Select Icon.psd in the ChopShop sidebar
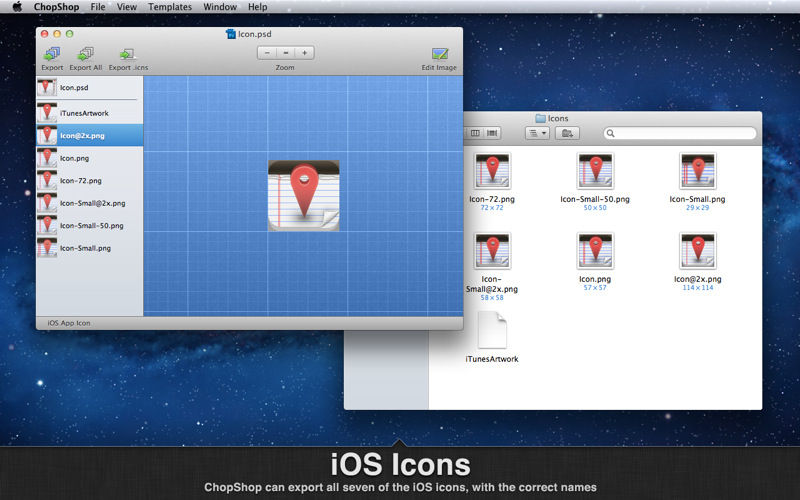The width and height of the screenshot is (800, 500). click(90, 88)
